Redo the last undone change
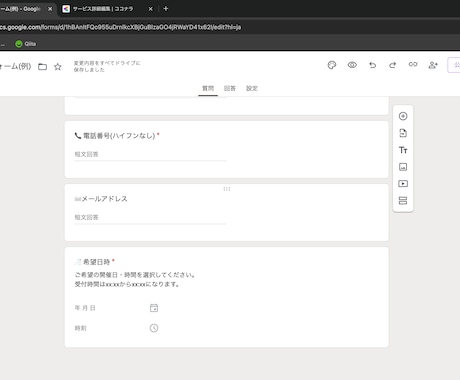Image resolution: width=460 pixels, height=380 pixels. 393,65
